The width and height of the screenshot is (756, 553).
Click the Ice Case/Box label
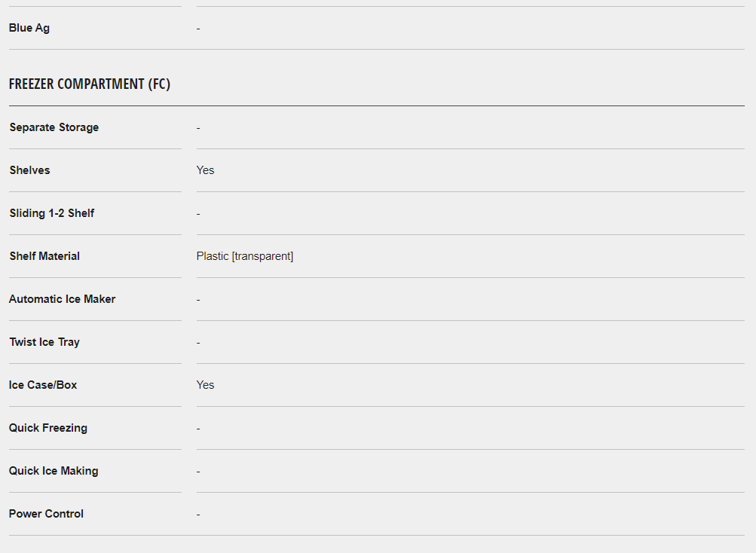[43, 385]
